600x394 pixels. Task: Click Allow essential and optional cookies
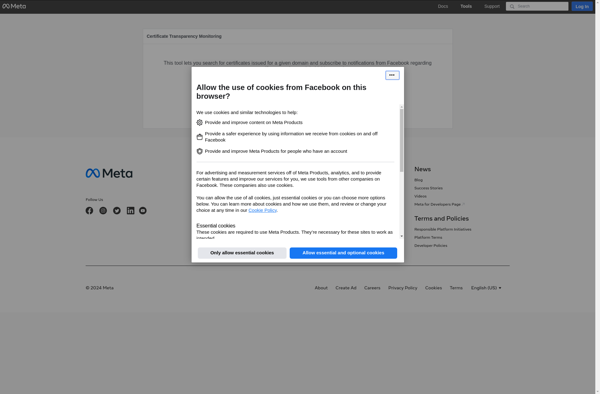tap(343, 253)
